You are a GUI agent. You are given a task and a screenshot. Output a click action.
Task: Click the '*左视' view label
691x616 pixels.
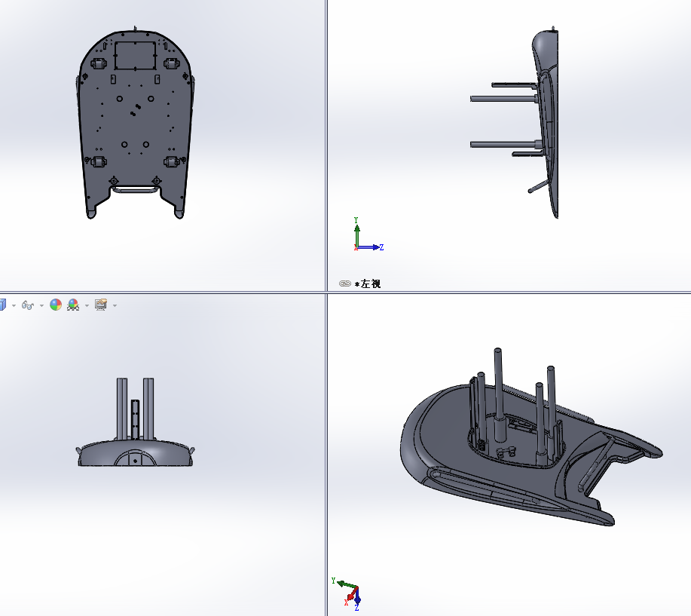click(x=368, y=283)
